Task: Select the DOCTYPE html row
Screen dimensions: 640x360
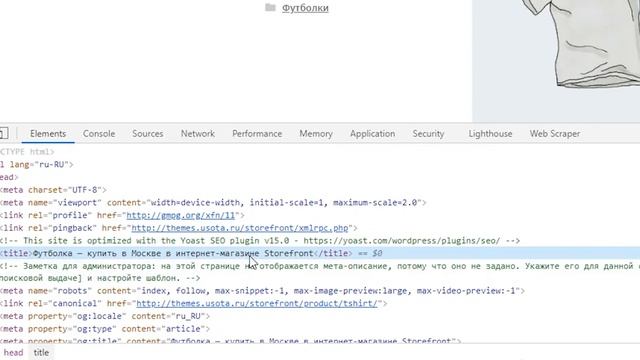Action: pos(27,152)
